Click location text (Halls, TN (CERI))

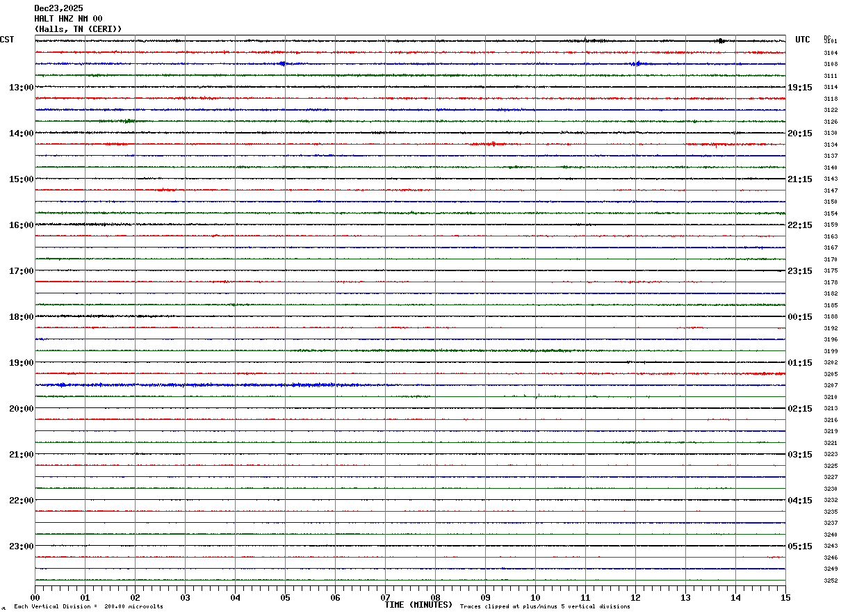(78, 29)
